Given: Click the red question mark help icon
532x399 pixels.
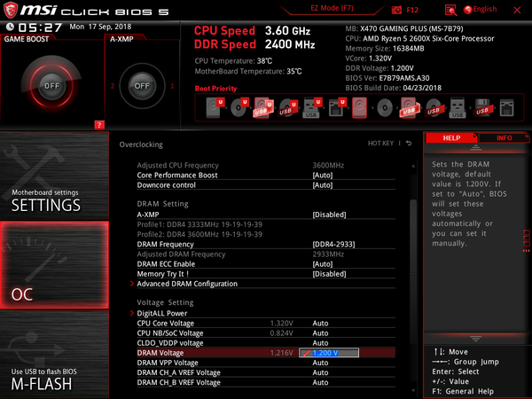Looking at the screenshot, I should (x=99, y=125).
